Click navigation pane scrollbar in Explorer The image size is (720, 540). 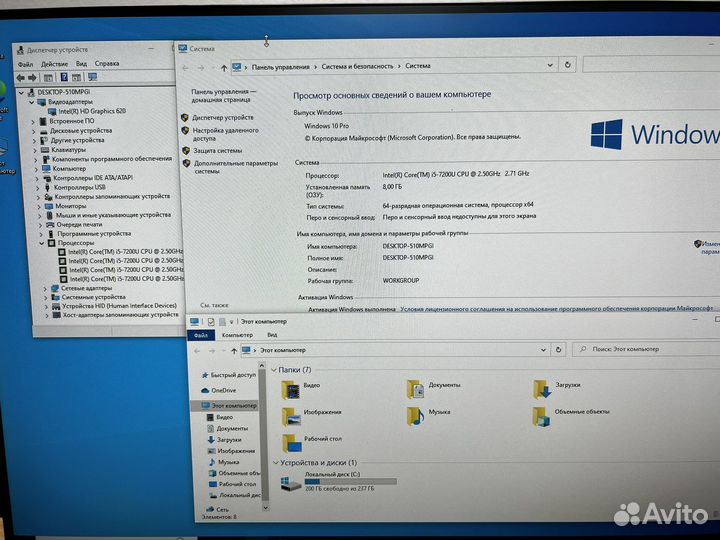pyautogui.click(x=263, y=436)
